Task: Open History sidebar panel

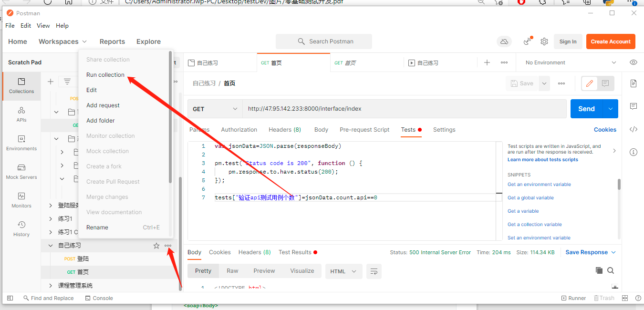Action: click(x=21, y=229)
